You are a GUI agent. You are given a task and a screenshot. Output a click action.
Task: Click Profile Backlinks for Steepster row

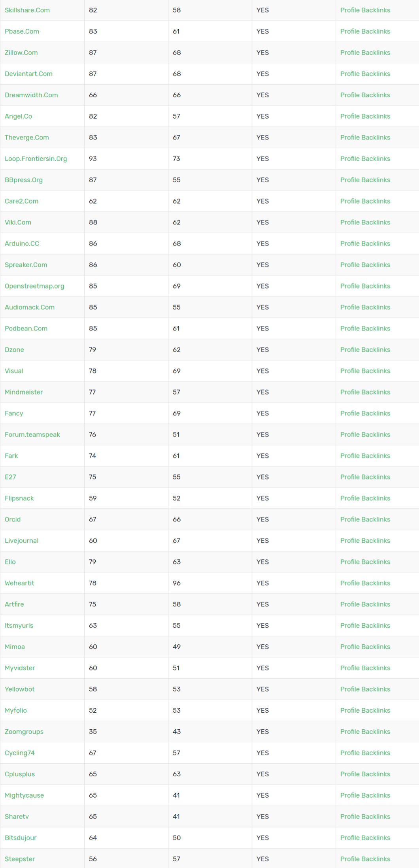(365, 859)
